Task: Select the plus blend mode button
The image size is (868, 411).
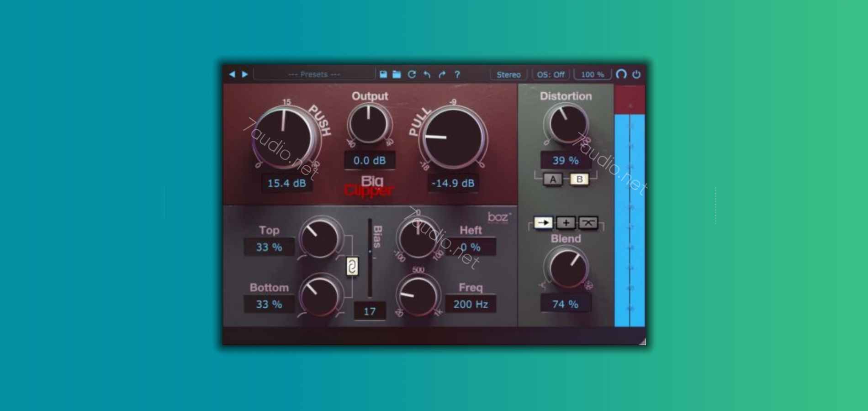Action: (x=566, y=223)
